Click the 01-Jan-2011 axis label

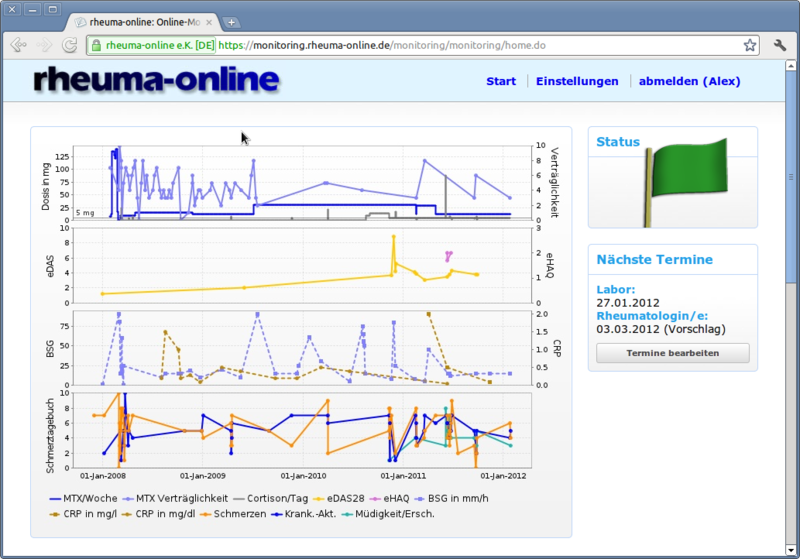tap(403, 476)
